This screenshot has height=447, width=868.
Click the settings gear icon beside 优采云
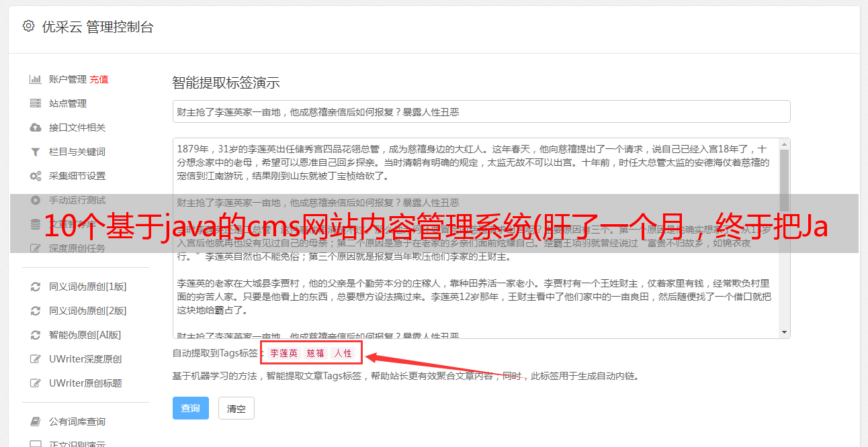click(x=28, y=26)
